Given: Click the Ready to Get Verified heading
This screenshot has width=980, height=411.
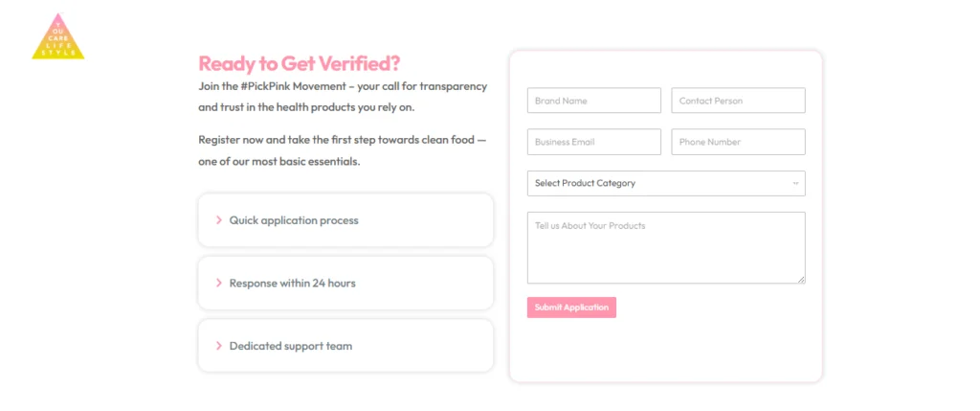Looking at the screenshot, I should point(300,64).
